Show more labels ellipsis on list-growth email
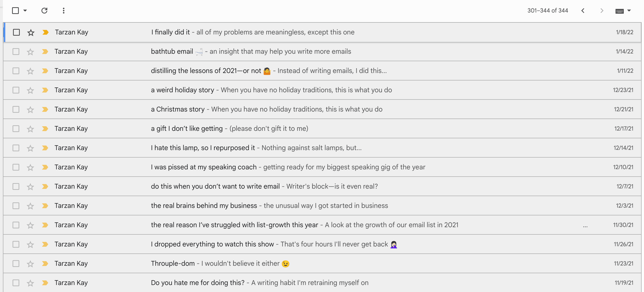The height and width of the screenshot is (292, 644). [585, 226]
